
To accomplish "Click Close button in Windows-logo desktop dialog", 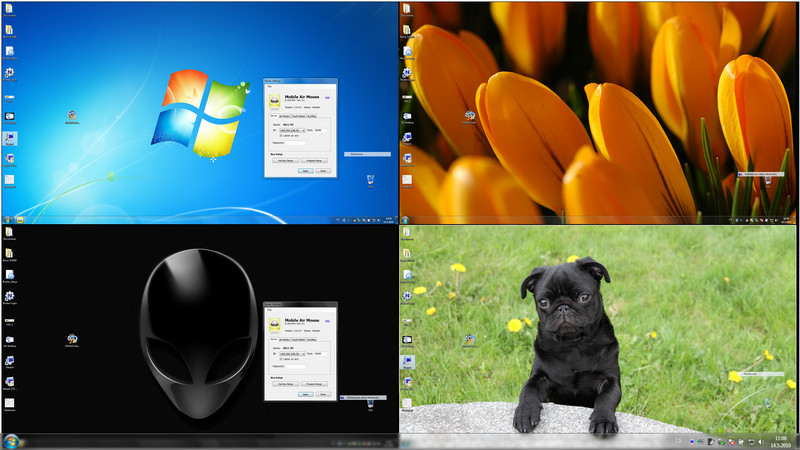I will coord(323,171).
